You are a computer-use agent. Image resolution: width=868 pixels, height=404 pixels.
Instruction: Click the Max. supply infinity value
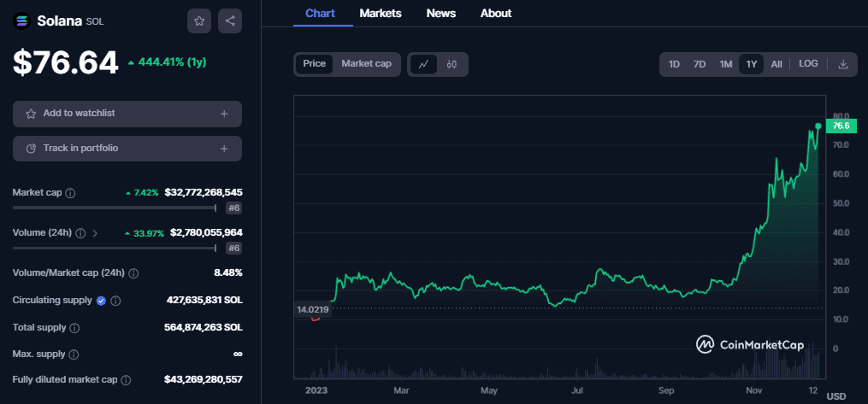pyautogui.click(x=238, y=354)
